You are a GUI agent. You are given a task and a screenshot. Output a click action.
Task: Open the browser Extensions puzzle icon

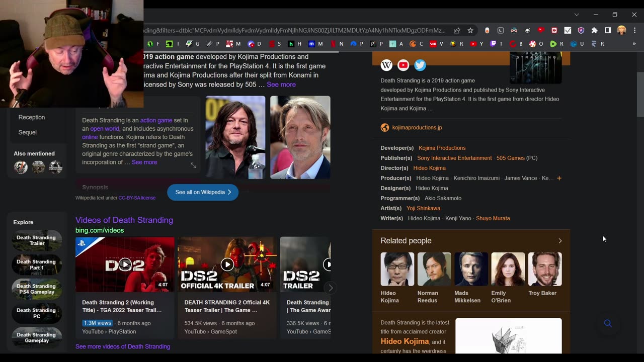594,30
